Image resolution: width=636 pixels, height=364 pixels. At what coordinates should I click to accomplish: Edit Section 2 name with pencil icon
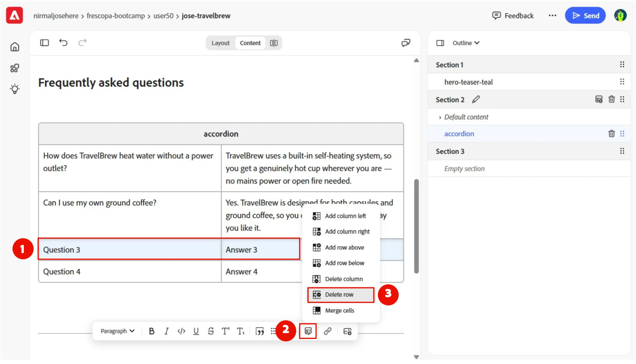[476, 99]
